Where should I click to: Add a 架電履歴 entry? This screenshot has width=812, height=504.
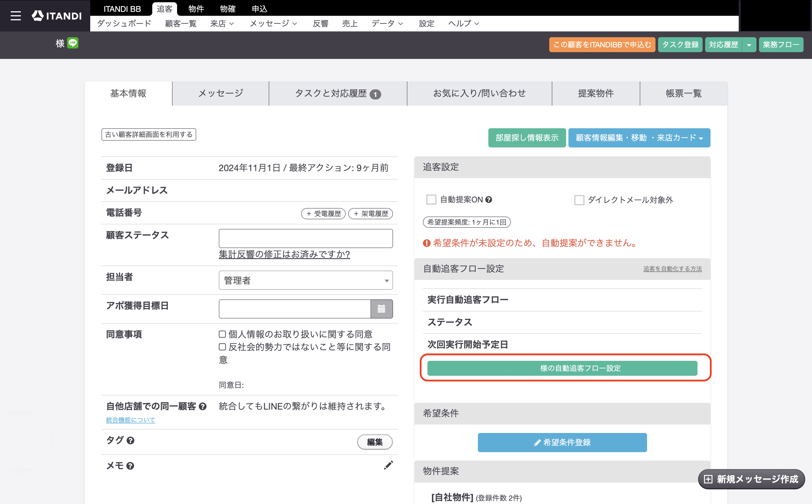370,214
